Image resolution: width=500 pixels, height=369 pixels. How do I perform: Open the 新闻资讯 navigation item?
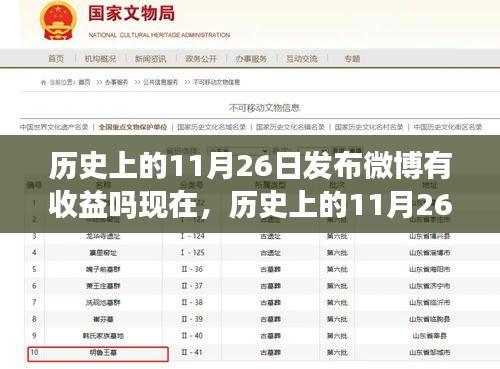coord(150,59)
